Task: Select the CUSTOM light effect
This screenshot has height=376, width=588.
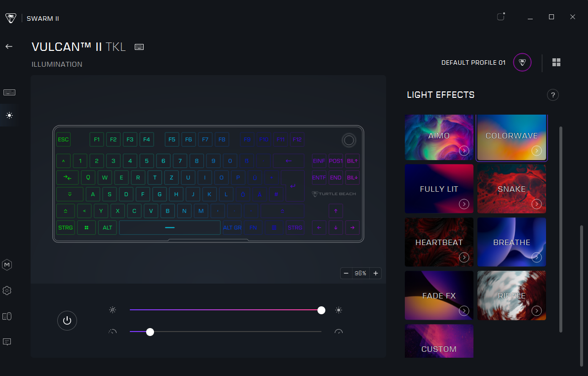Action: tap(439, 341)
